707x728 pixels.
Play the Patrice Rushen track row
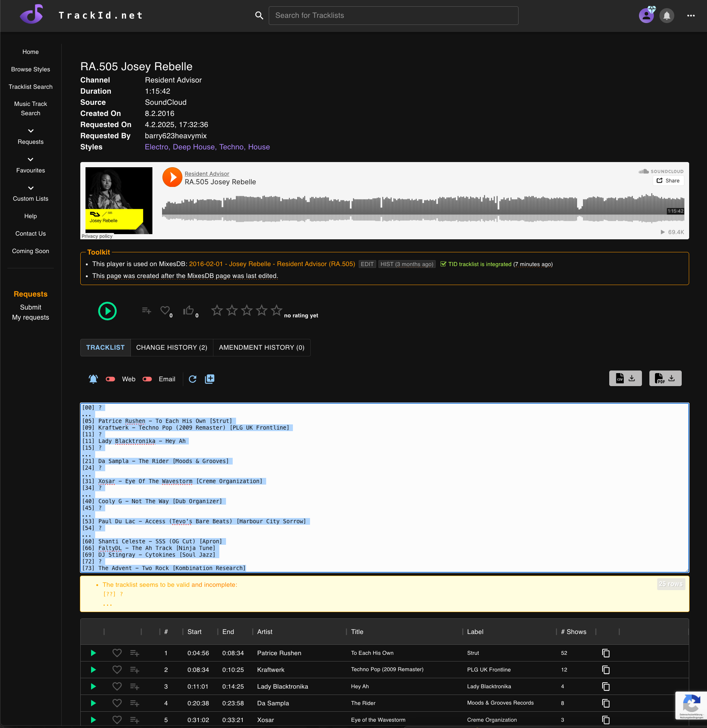93,653
